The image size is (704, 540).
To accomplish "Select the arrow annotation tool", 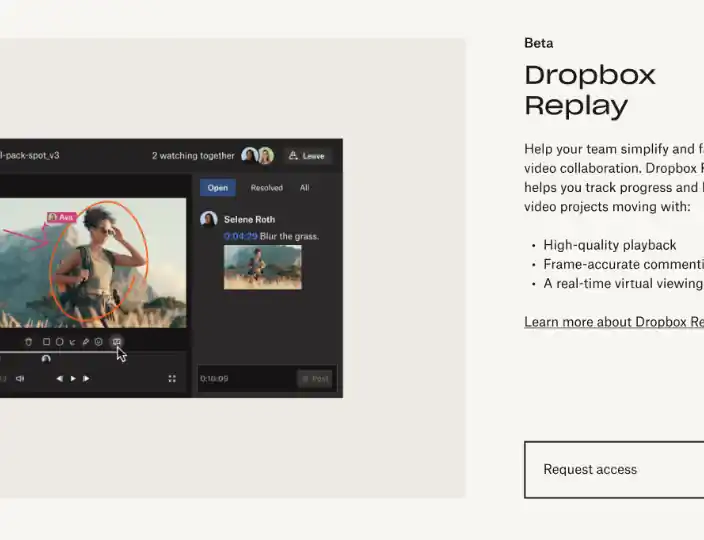I will click(x=72, y=342).
